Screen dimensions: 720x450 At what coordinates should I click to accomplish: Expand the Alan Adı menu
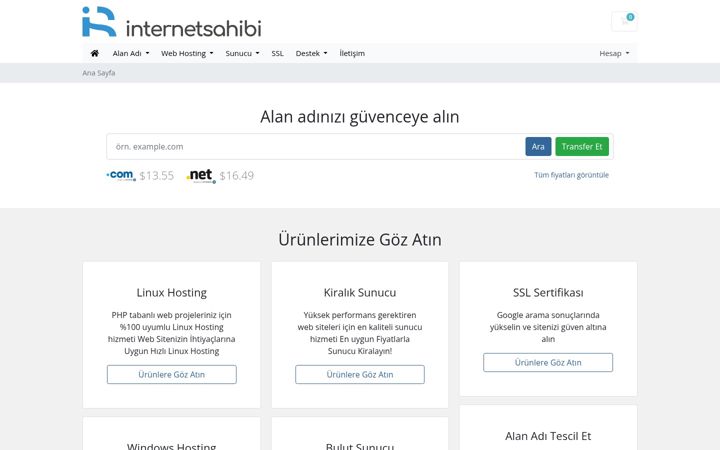tap(131, 53)
